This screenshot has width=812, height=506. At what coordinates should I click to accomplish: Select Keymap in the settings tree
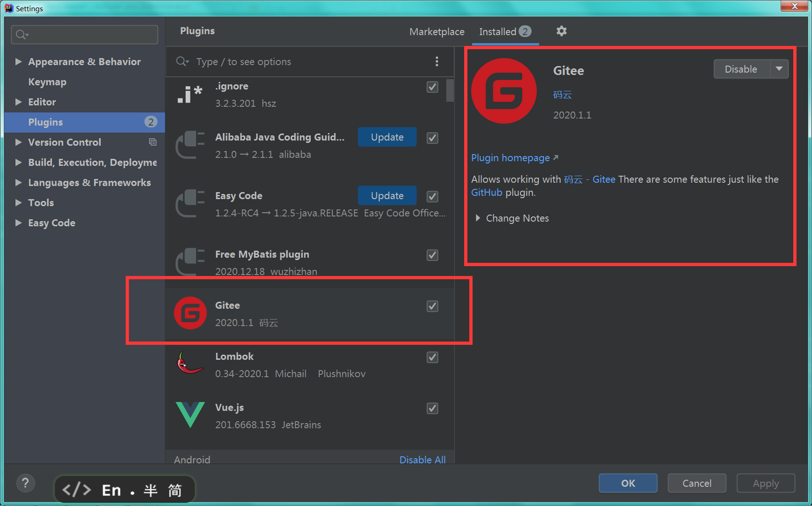pyautogui.click(x=47, y=82)
